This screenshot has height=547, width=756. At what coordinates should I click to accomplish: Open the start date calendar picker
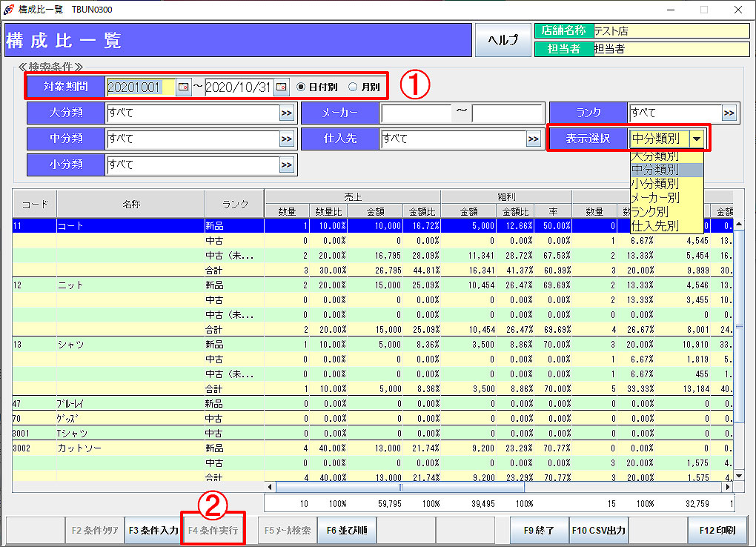(x=183, y=87)
